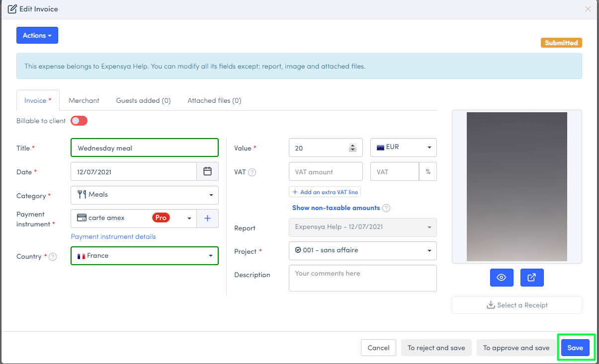Open receipt in new window icon
The height and width of the screenshot is (364, 599).
[x=531, y=278]
